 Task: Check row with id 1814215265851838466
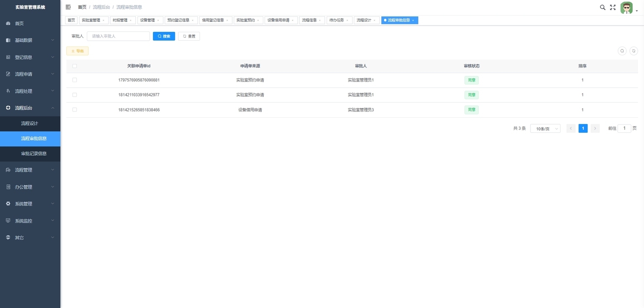(75, 110)
